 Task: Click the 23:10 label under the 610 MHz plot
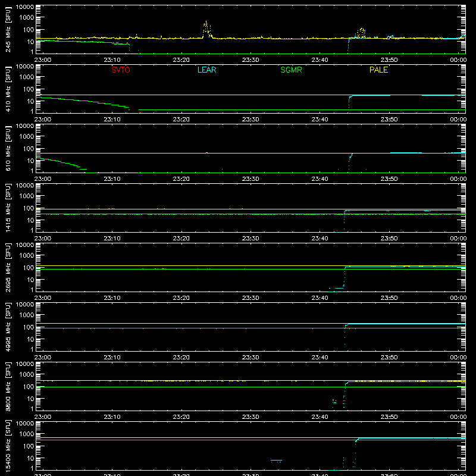coord(112,179)
